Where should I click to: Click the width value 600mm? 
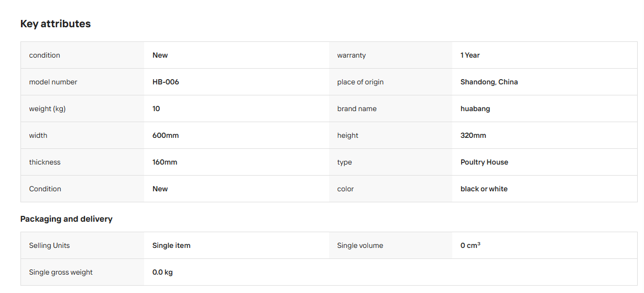click(x=166, y=135)
